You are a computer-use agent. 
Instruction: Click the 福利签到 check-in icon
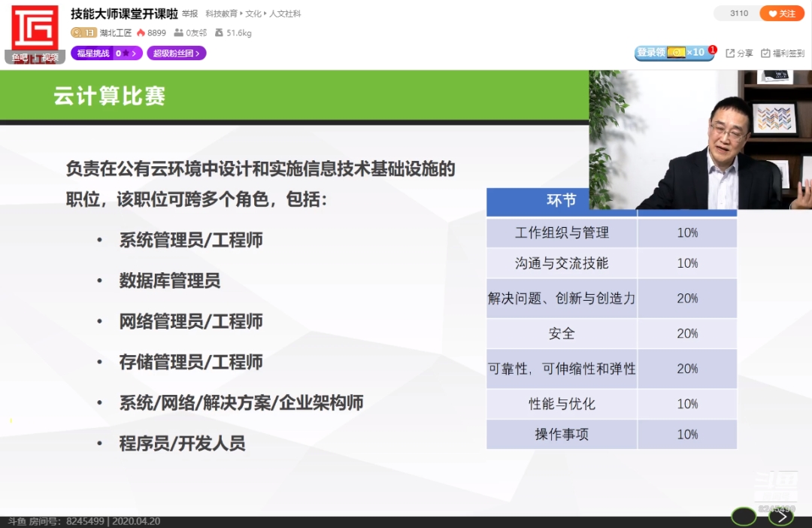[x=783, y=53]
